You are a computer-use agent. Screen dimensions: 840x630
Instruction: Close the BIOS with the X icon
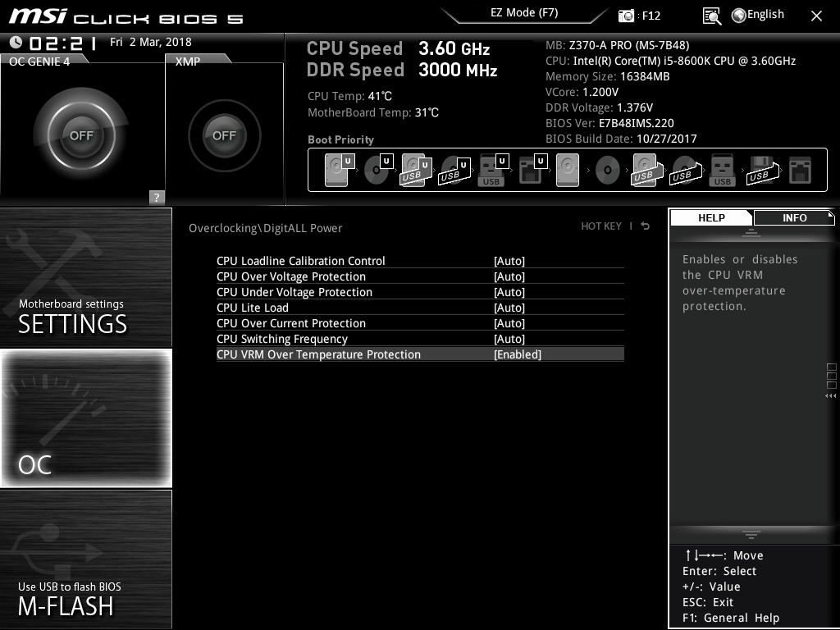point(816,16)
